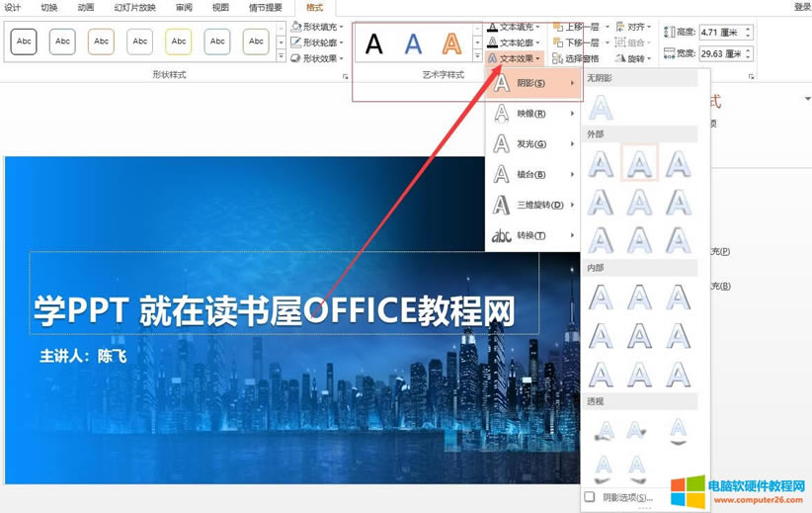The image size is (812, 513).
Task: Open the 形状样式 dialog launcher
Action: click(x=346, y=76)
